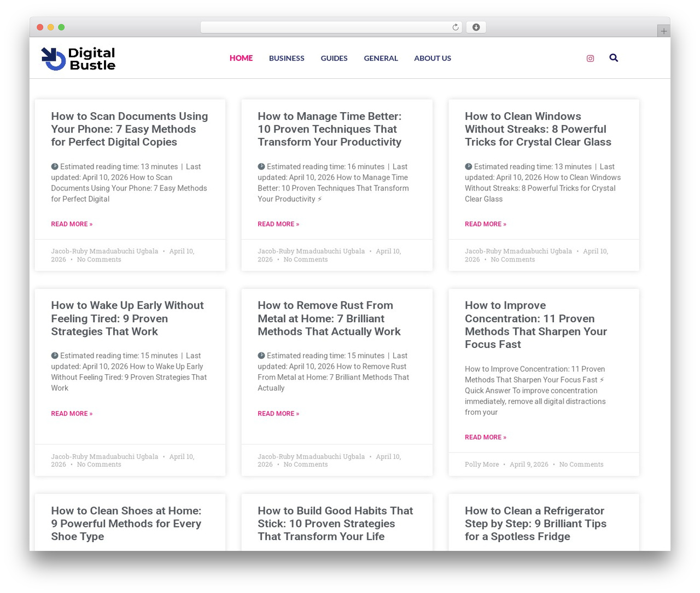Click the Remove Rust post's excerpt text
This screenshot has width=700, height=593.
tap(334, 372)
